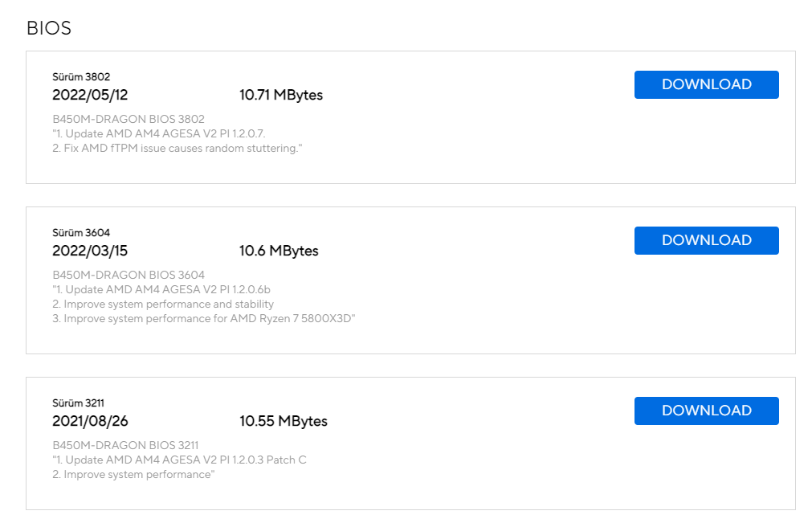Select the 2022/05/12 release date
This screenshot has height=519, width=812.
point(90,95)
